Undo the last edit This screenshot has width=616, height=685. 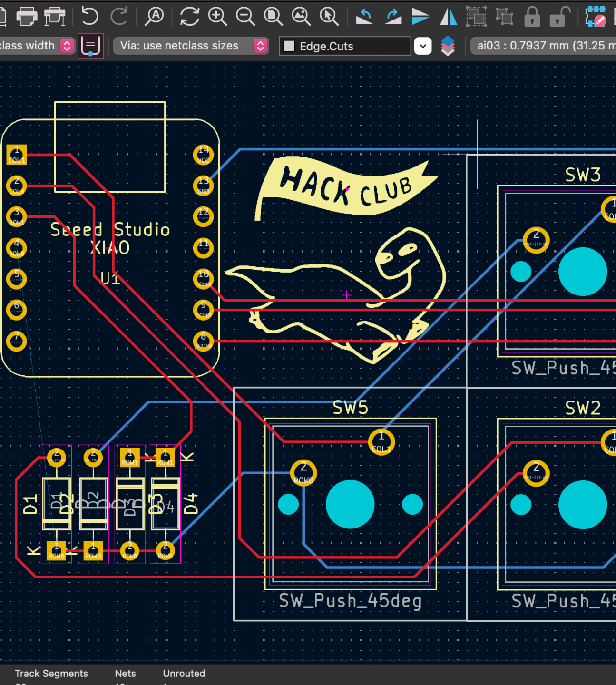89,16
